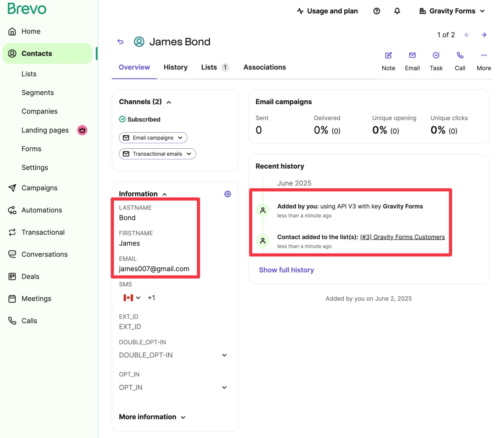The image size is (504, 438).
Task: Open Companies in sidebar
Action: coord(39,111)
